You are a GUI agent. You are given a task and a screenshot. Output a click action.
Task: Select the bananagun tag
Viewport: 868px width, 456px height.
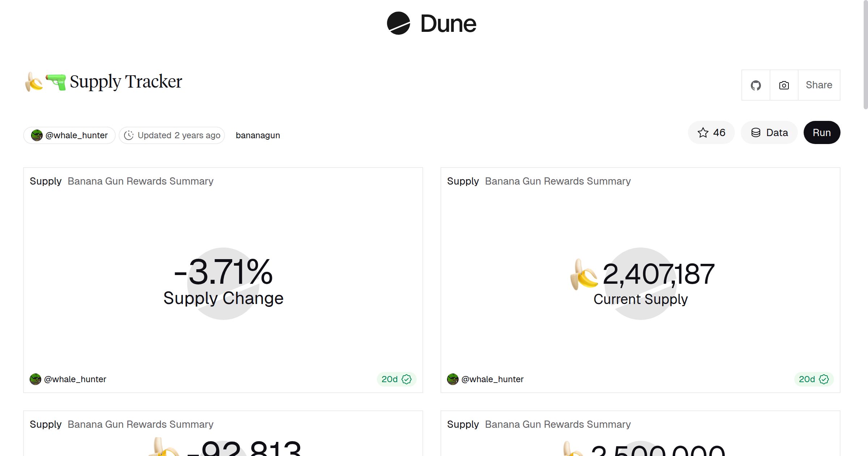coord(258,135)
